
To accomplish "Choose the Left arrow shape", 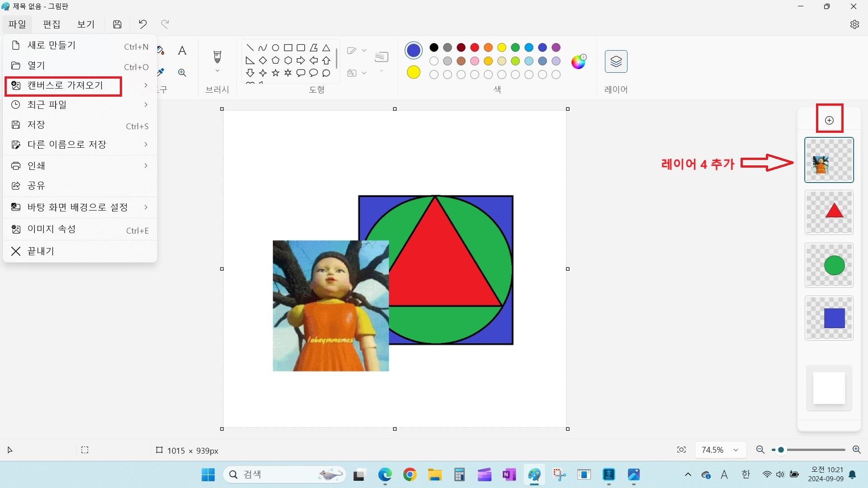I will (x=313, y=60).
